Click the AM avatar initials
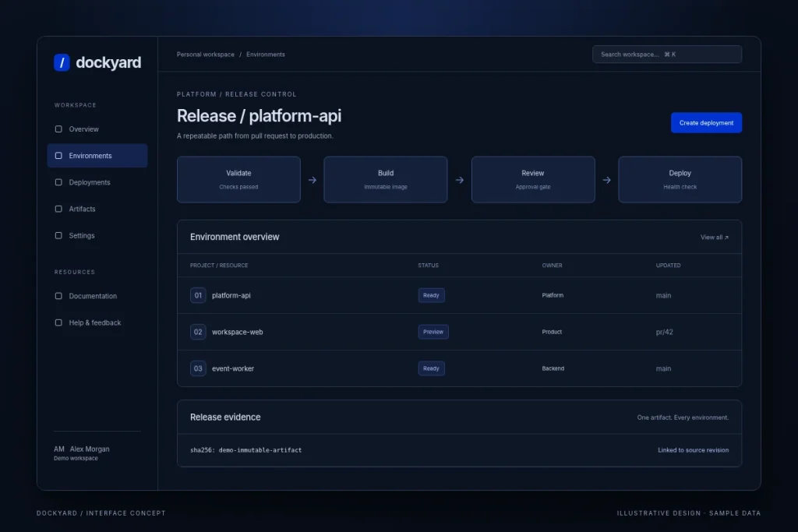 (x=59, y=449)
